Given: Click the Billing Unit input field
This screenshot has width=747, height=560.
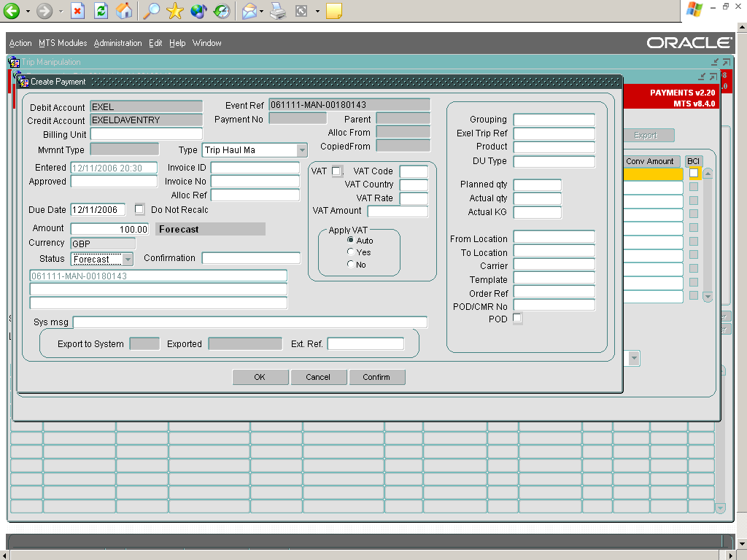Looking at the screenshot, I should click(146, 134).
